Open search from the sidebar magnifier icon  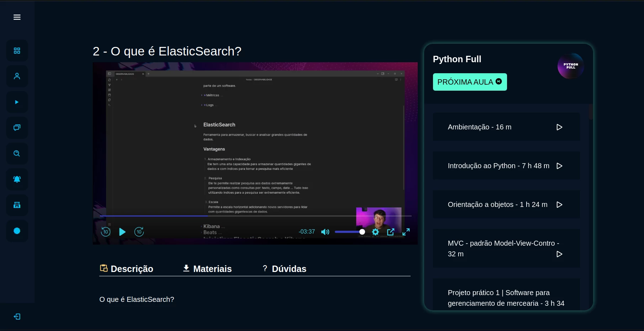click(x=17, y=154)
